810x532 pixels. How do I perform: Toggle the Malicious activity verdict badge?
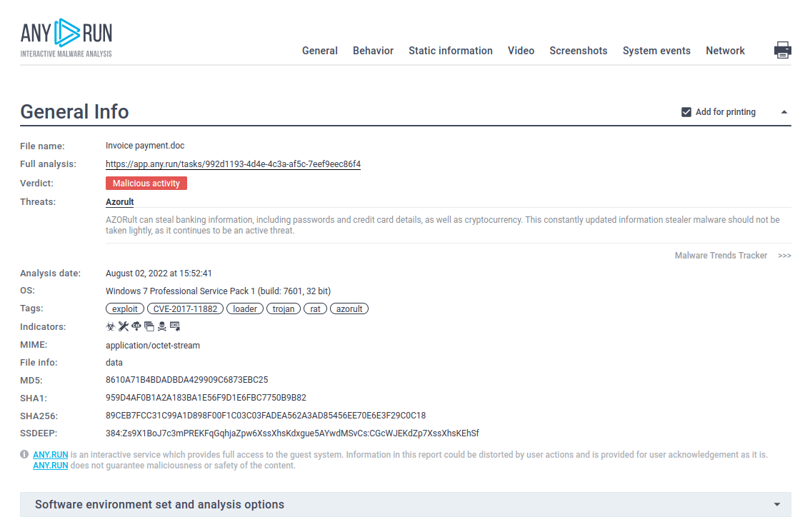146,183
